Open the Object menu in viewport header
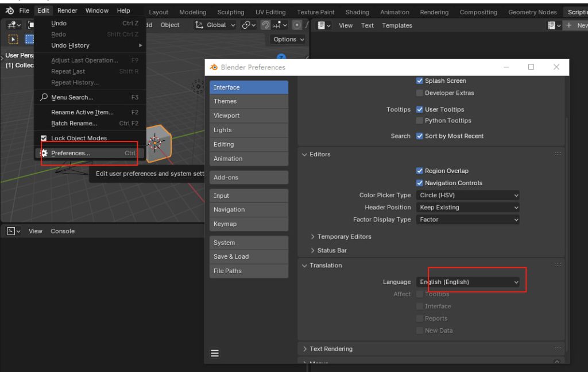This screenshot has height=372, width=588. [170, 25]
